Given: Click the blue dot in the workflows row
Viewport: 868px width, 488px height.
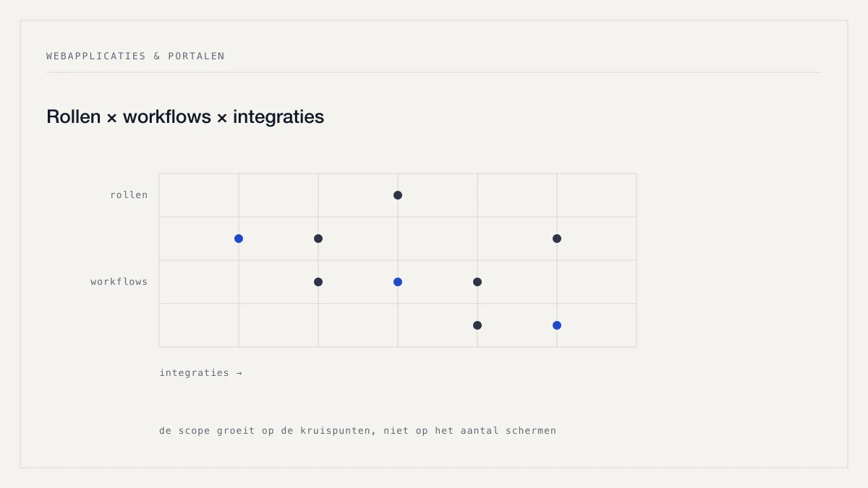Looking at the screenshot, I should pos(398,282).
